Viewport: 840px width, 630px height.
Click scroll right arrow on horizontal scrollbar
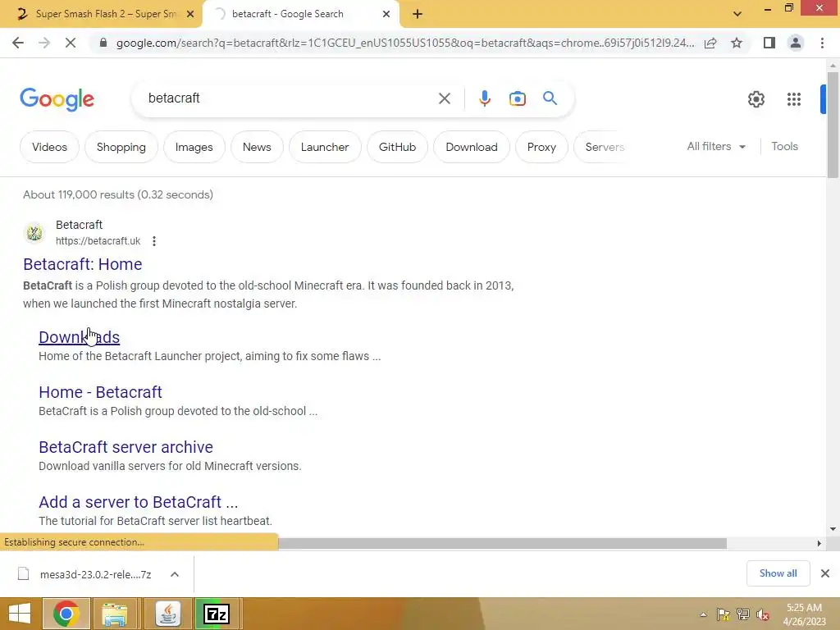click(x=819, y=543)
